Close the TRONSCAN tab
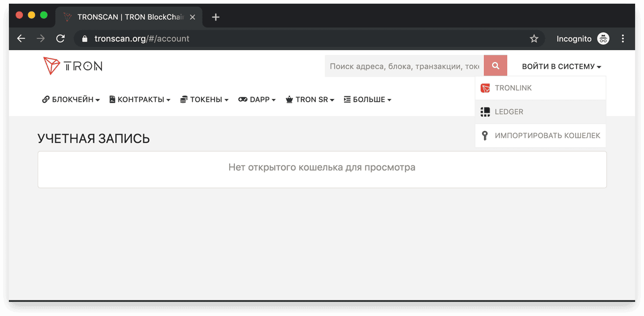The image size is (644, 316). tap(193, 17)
